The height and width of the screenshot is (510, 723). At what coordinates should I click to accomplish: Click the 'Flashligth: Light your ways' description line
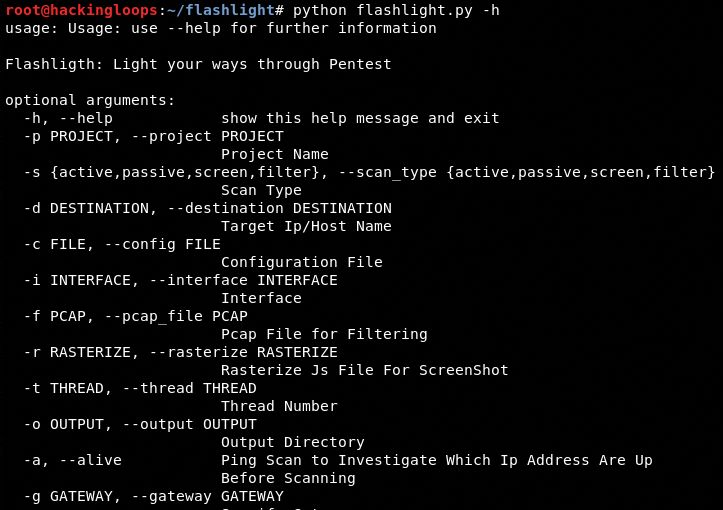click(198, 64)
